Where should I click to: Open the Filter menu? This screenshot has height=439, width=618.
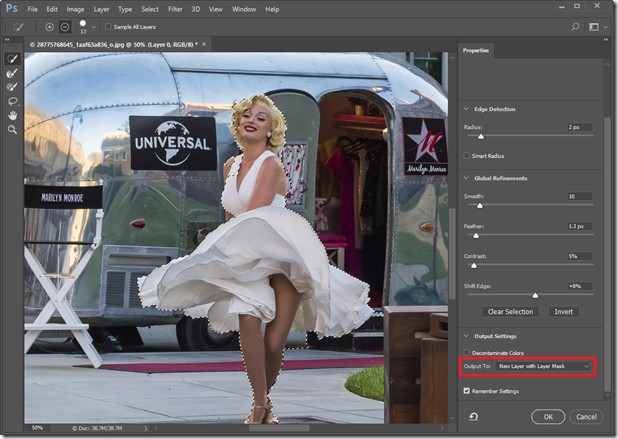[176, 9]
